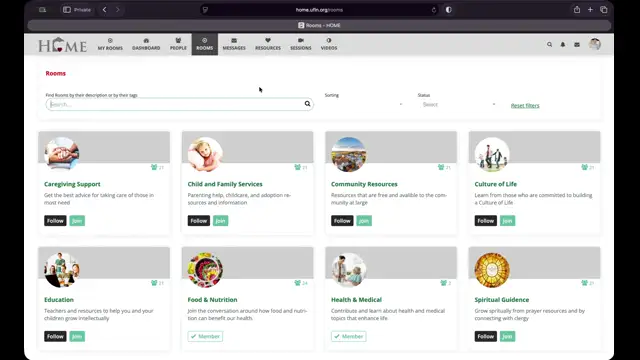Click Education room thumbnail

click(62, 270)
